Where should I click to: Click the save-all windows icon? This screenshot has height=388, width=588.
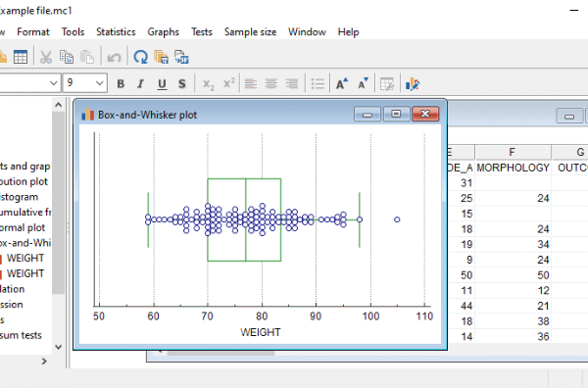click(x=162, y=57)
